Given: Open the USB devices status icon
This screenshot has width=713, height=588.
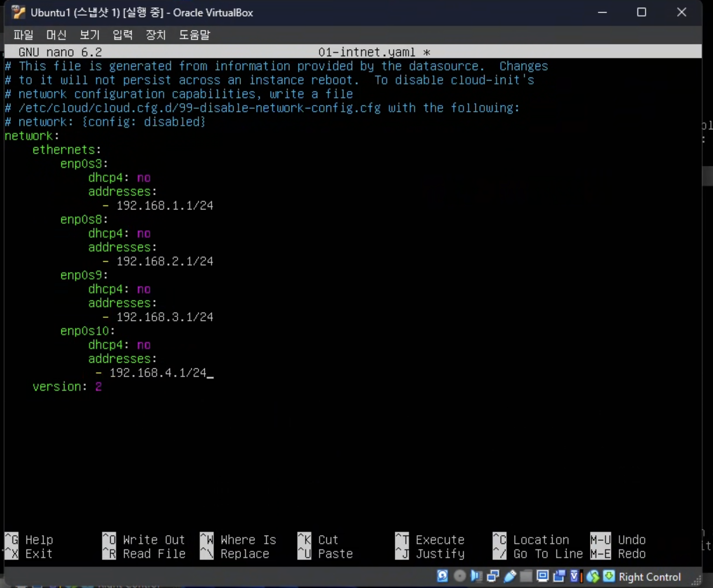Looking at the screenshot, I should coord(510,576).
